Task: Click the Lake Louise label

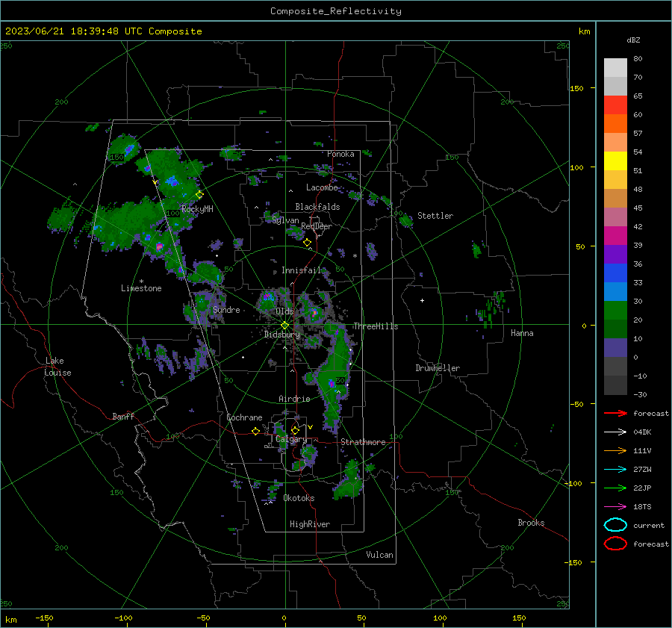Action: pos(57,367)
